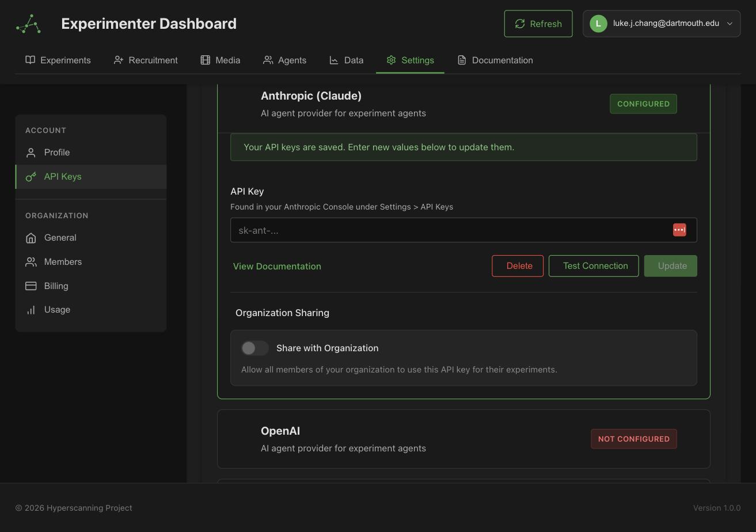Click the red Delete button
The image size is (756, 532).
[518, 266]
